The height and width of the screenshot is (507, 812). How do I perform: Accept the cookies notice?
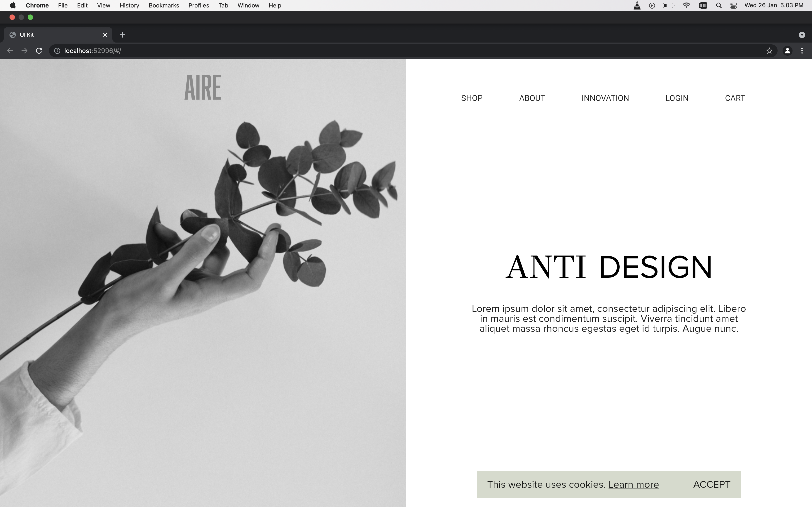(x=711, y=485)
